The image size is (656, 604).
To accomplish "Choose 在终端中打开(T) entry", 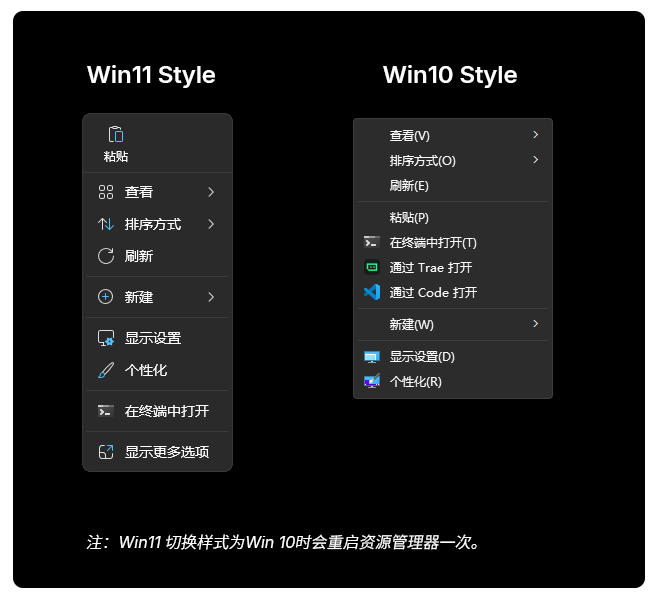I will pos(453,243).
